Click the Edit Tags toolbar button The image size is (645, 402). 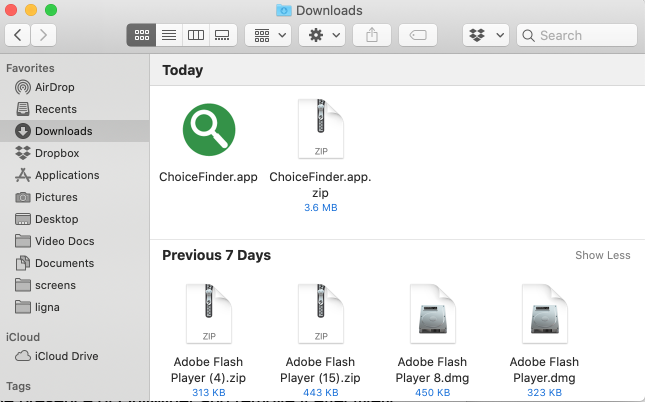[x=418, y=35]
